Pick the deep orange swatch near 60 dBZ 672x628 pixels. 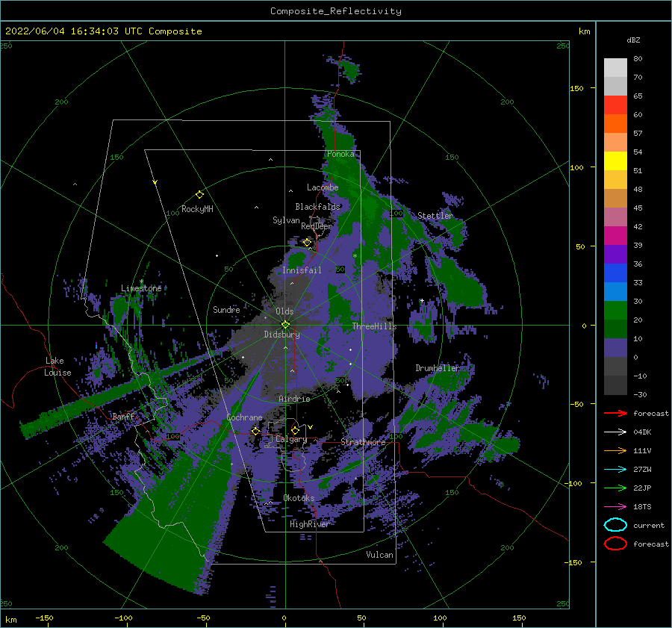click(615, 124)
